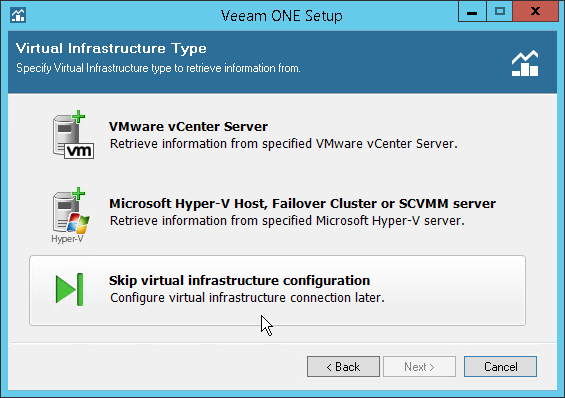Select Microsoft Hyper-V Host, Failover Cluster or SCVMM option
This screenshot has width=565, height=398.
point(302,204)
